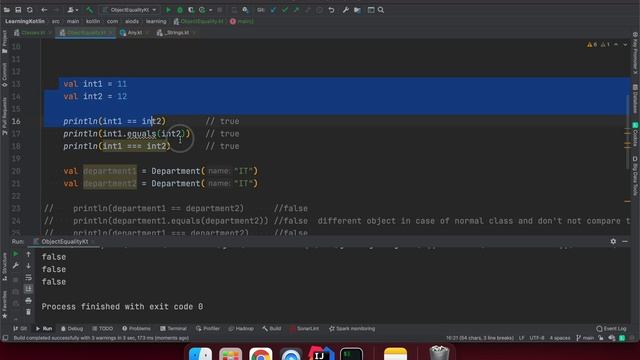
Task: Click the print icon in Run console toolbar
Action: point(29,301)
